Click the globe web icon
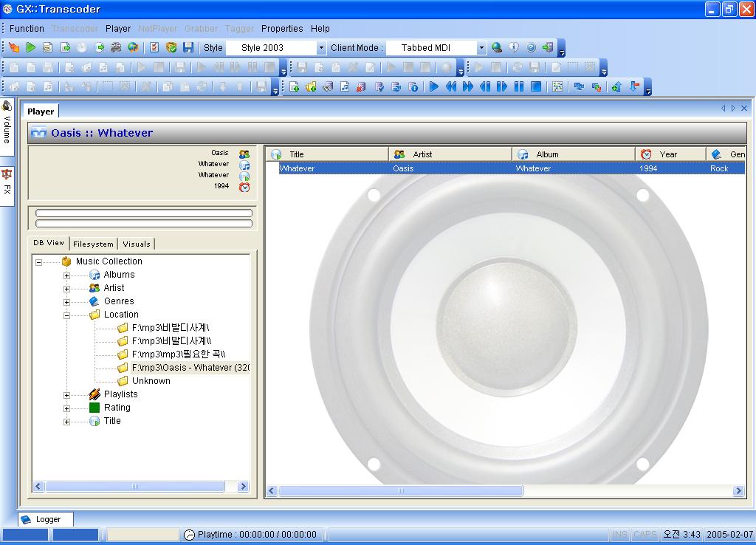Screen dimensions: 756x545 [x=497, y=47]
